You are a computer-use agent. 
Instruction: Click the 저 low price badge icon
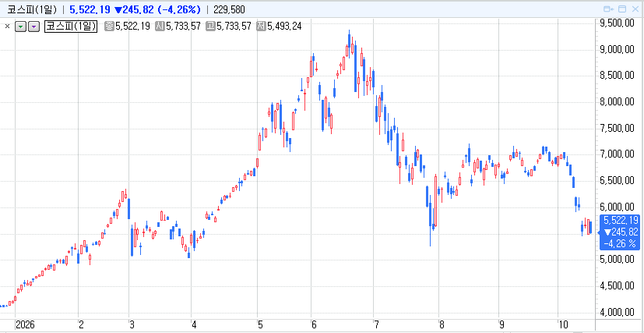(x=261, y=27)
